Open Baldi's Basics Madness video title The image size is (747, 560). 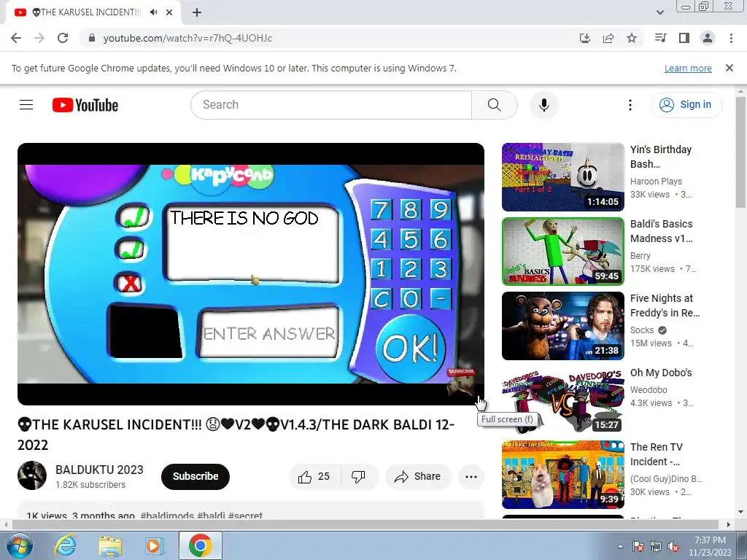tap(662, 231)
